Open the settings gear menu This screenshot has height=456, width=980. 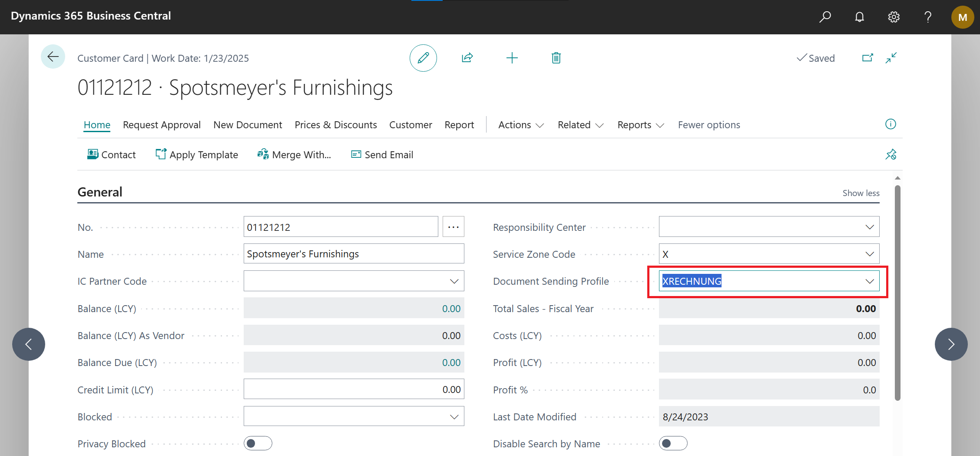click(x=894, y=17)
